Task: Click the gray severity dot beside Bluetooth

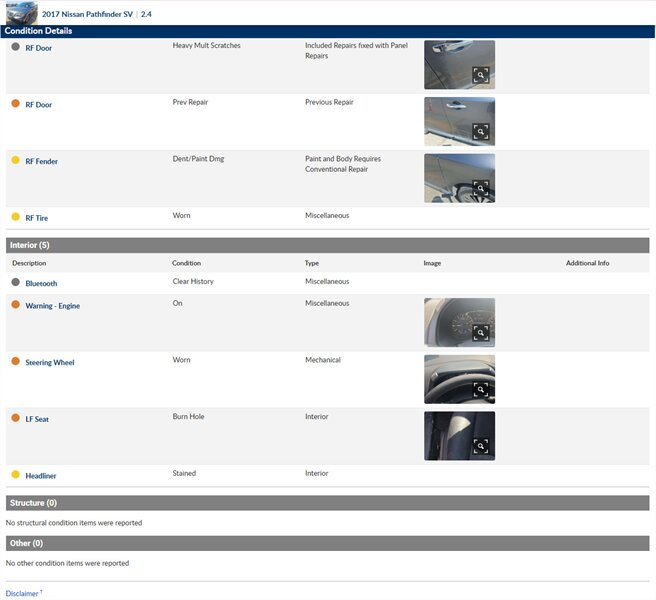Action: 15,283
